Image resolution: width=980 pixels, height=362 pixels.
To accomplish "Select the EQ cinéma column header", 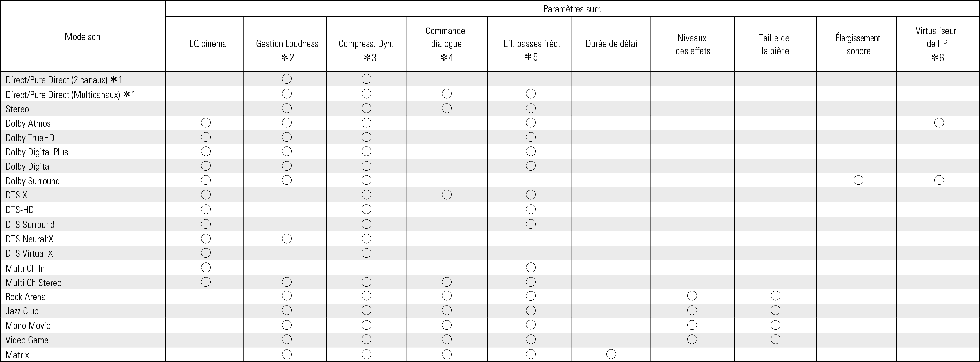I will 208,44.
